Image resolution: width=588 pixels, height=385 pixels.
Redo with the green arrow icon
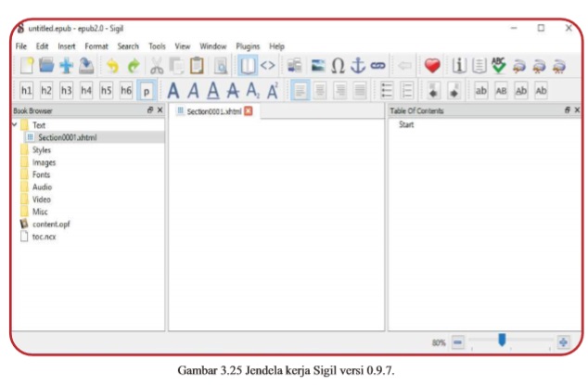134,67
